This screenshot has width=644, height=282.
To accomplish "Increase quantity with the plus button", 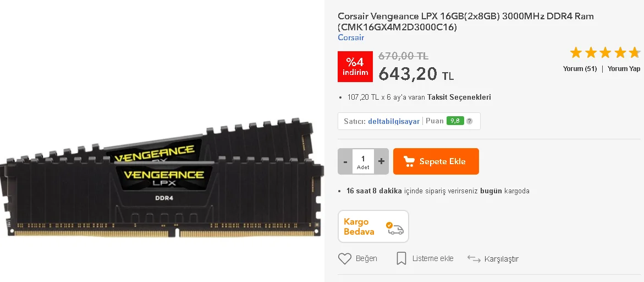I will [381, 161].
